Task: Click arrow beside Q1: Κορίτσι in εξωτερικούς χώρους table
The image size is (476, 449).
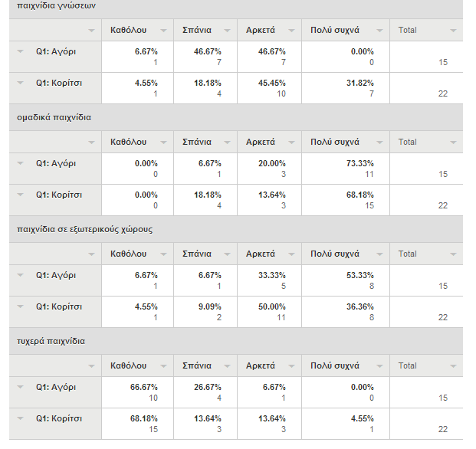Action: coord(21,306)
